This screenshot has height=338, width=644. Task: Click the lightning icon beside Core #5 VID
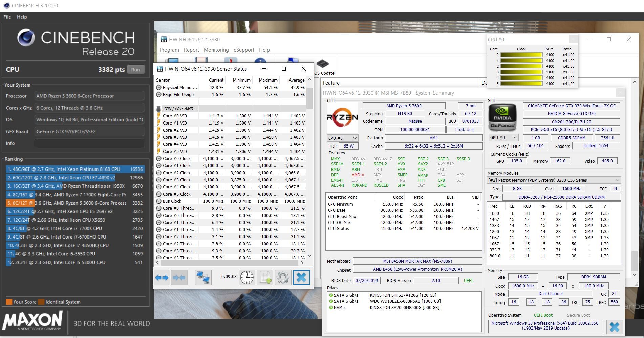158,151
